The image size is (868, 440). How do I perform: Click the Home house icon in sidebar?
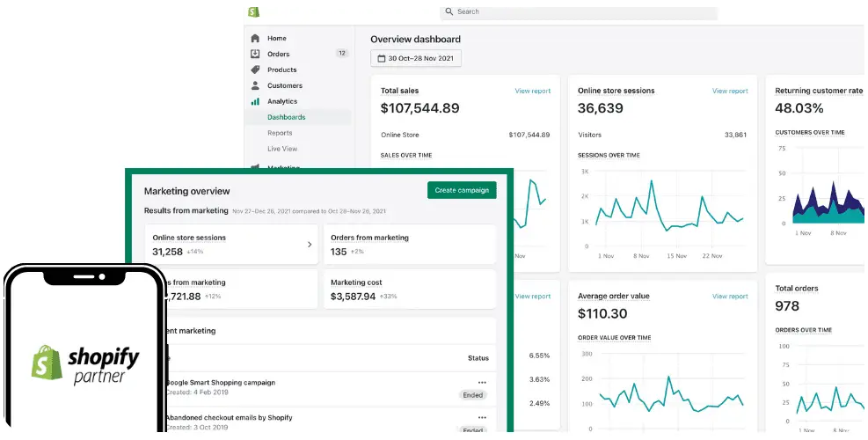[x=255, y=38]
